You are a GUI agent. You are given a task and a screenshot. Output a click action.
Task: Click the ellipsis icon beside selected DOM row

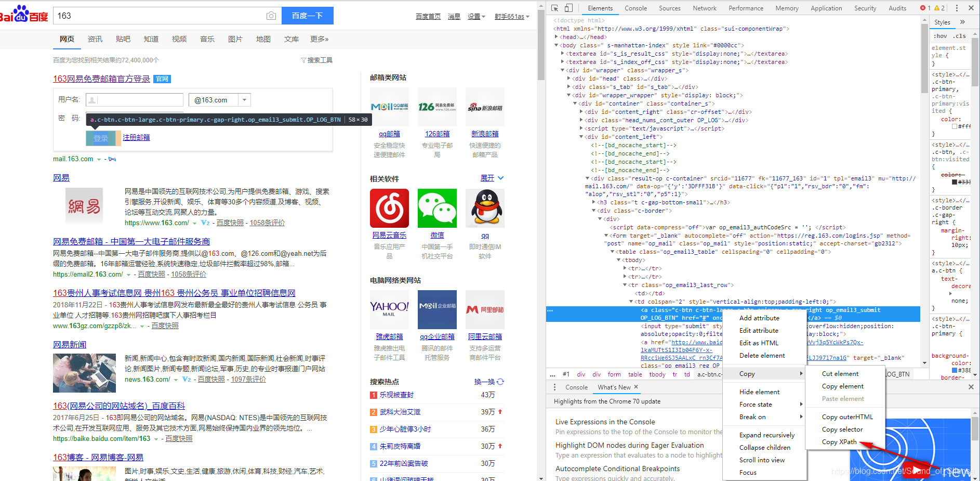(x=550, y=310)
